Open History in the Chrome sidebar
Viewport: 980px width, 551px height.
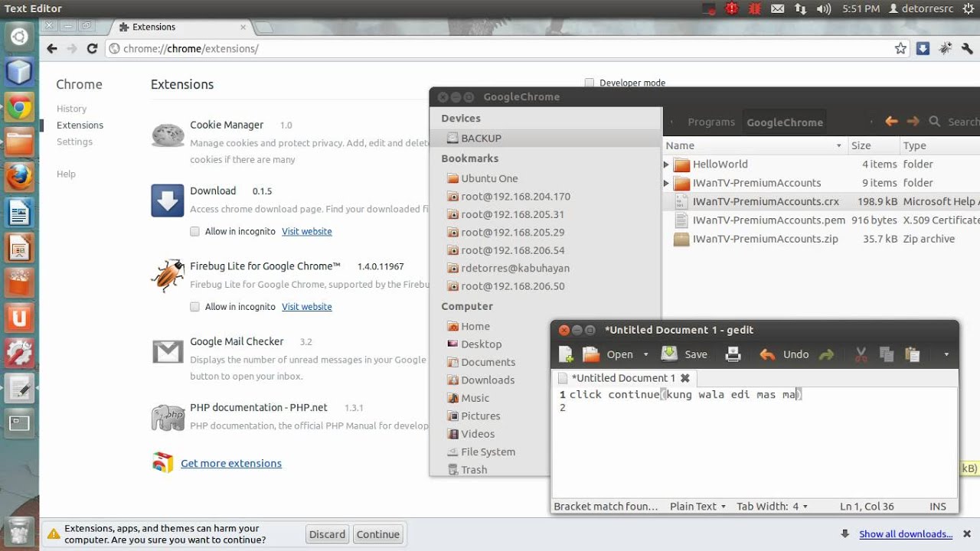71,109
